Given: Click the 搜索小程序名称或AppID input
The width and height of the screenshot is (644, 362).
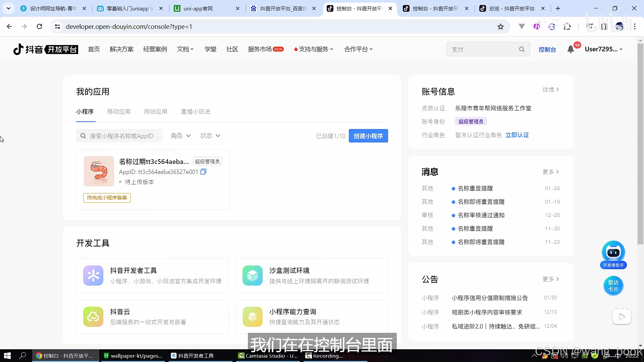Looking at the screenshot, I should (x=119, y=136).
